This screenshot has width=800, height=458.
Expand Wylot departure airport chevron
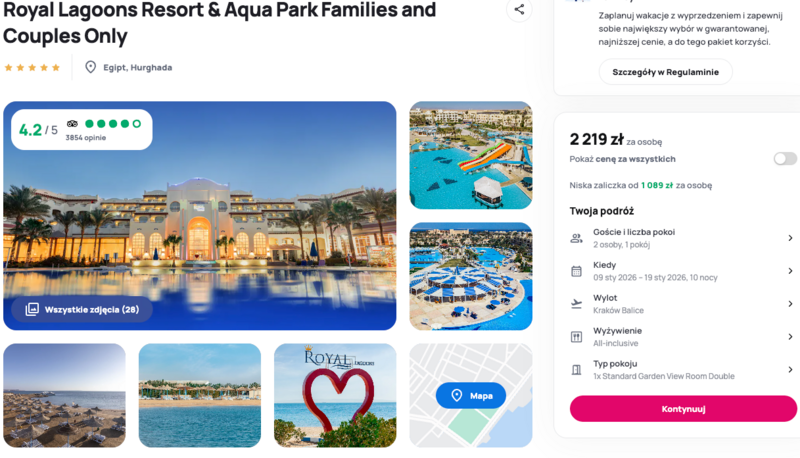click(789, 304)
